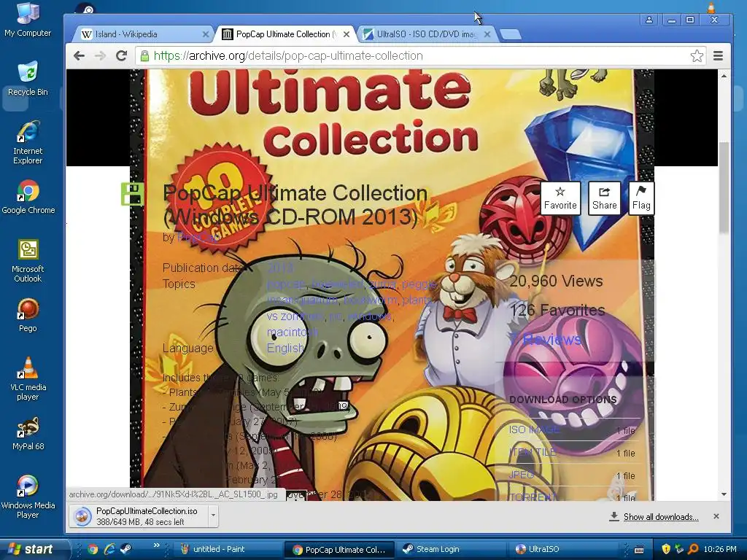This screenshot has width=747, height=560.
Task: Open a new Chrome tab
Action: (x=510, y=34)
